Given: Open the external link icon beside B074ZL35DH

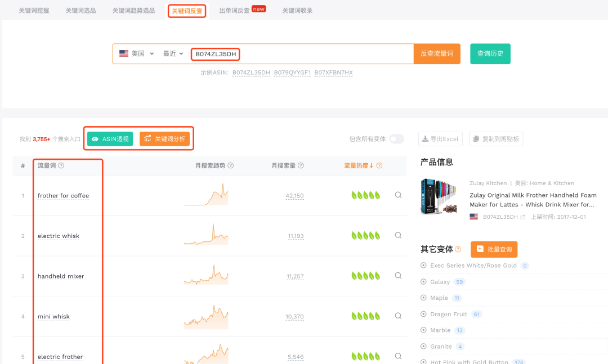Looking at the screenshot, I should coord(523,216).
